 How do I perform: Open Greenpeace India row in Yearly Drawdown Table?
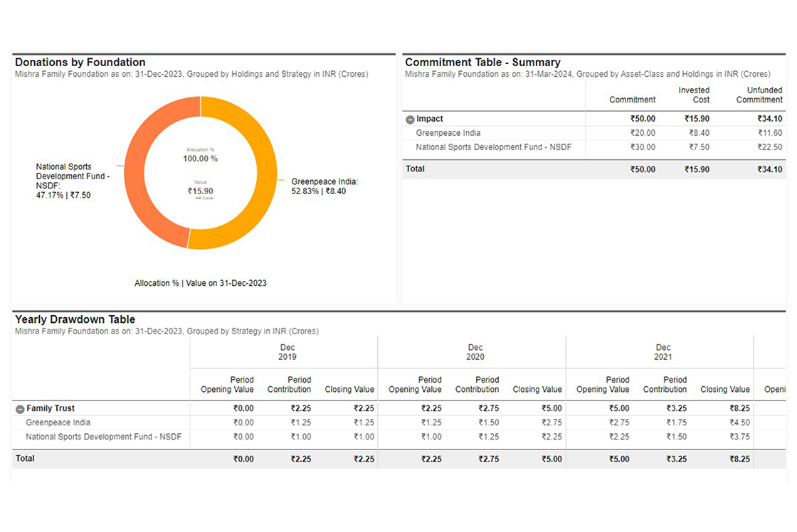pyautogui.click(x=58, y=422)
